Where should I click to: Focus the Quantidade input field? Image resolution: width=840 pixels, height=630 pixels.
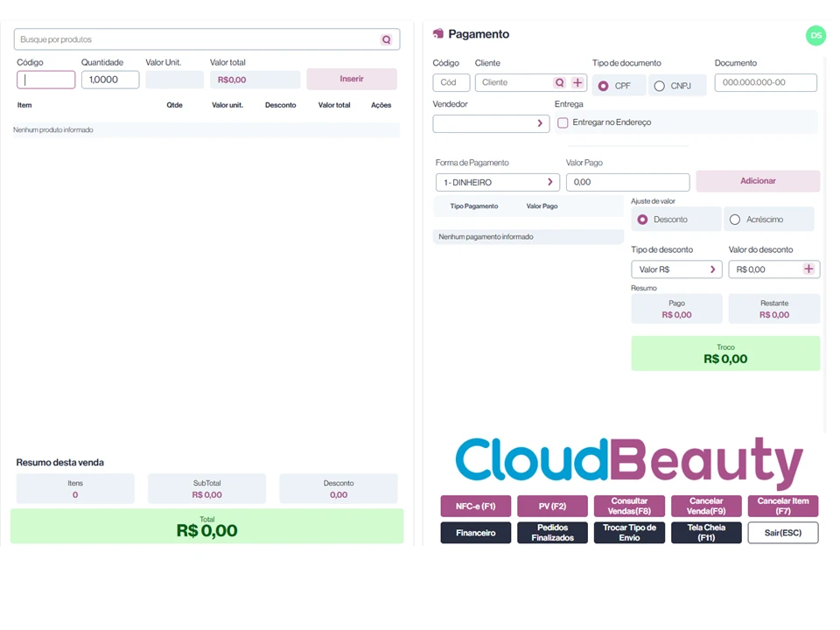(x=110, y=80)
